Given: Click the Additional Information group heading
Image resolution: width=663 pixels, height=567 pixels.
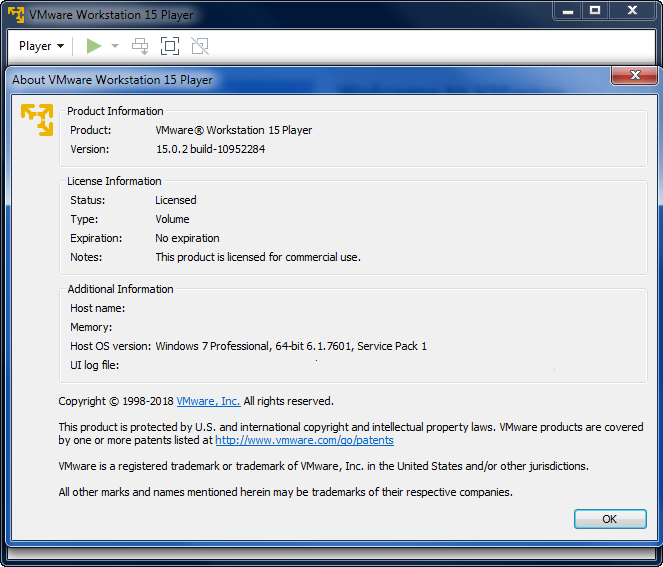Looking at the screenshot, I should point(121,289).
